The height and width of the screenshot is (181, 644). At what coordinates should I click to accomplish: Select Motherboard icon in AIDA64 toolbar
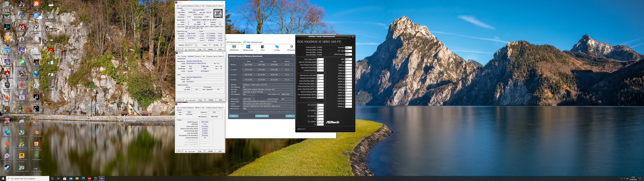coord(234,48)
